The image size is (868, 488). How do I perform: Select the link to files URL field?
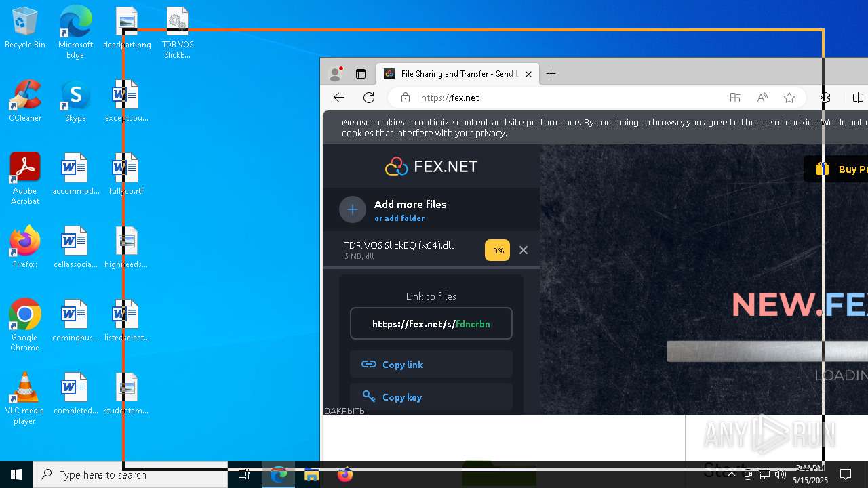431,324
